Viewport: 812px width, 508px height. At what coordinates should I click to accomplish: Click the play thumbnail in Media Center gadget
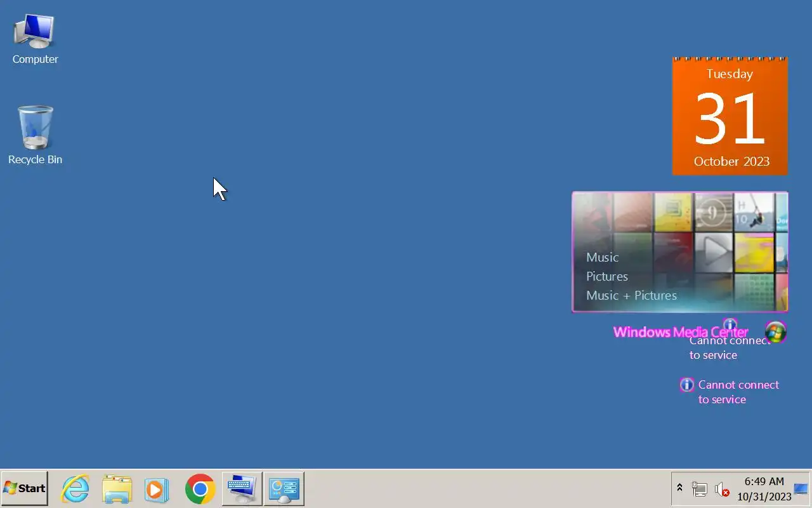tap(714, 251)
